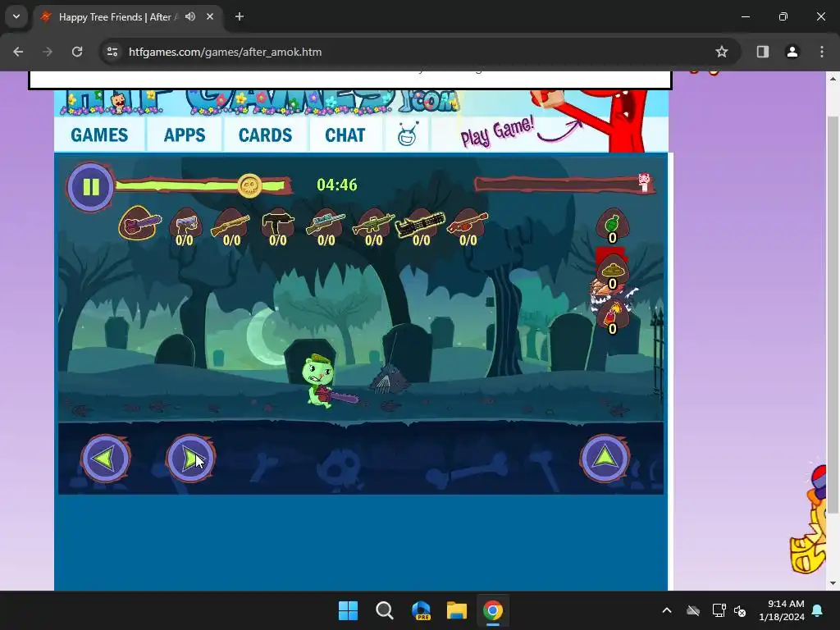Select the chainsaw weapon slot

[x=139, y=223]
